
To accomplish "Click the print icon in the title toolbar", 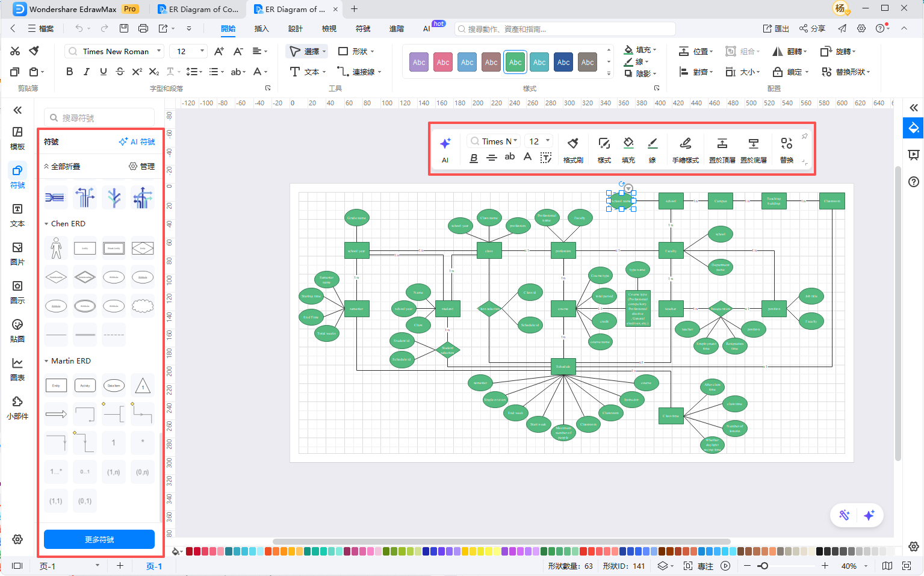I will coord(143,28).
